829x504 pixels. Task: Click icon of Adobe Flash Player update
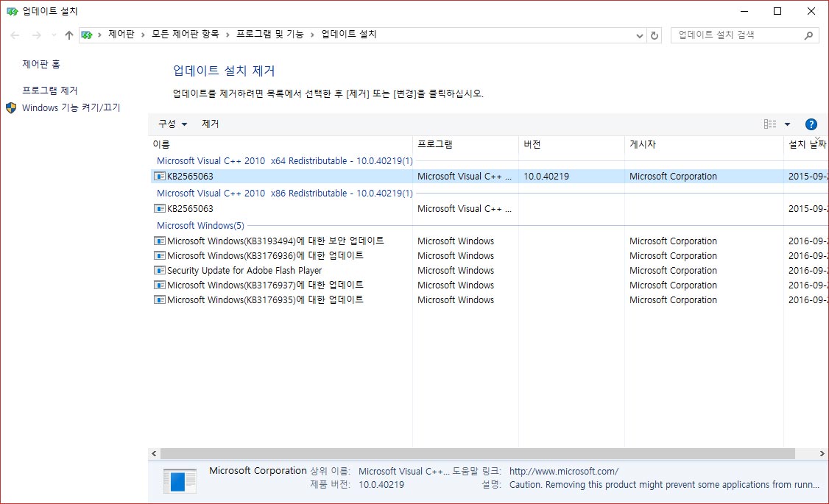pos(159,271)
